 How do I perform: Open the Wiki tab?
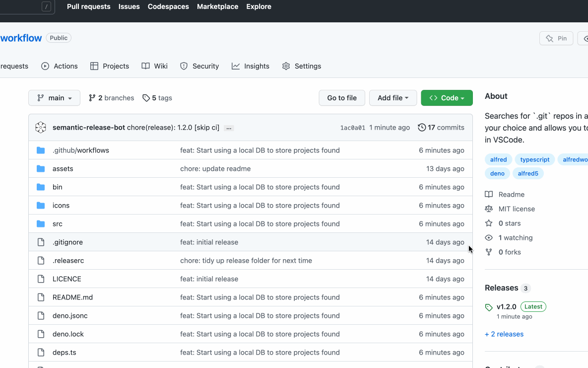154,66
